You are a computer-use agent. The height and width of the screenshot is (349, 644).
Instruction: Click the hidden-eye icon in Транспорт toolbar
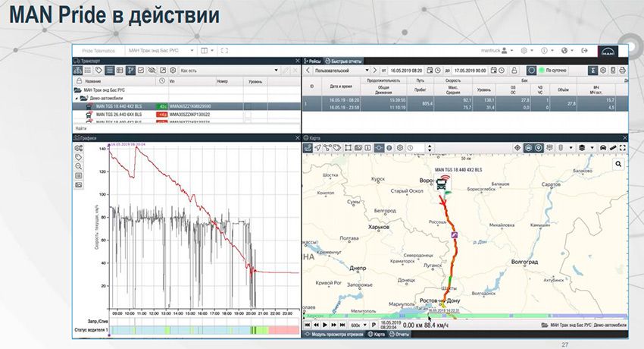pyautogui.click(x=152, y=70)
